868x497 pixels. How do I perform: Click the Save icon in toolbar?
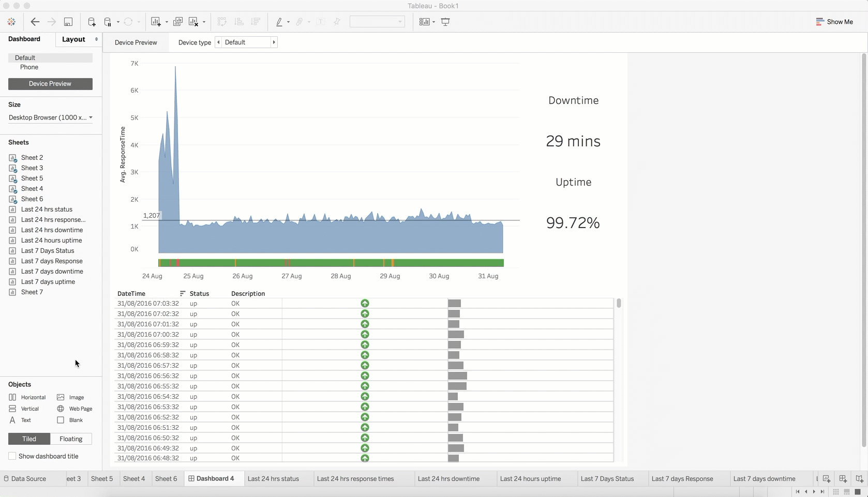68,22
